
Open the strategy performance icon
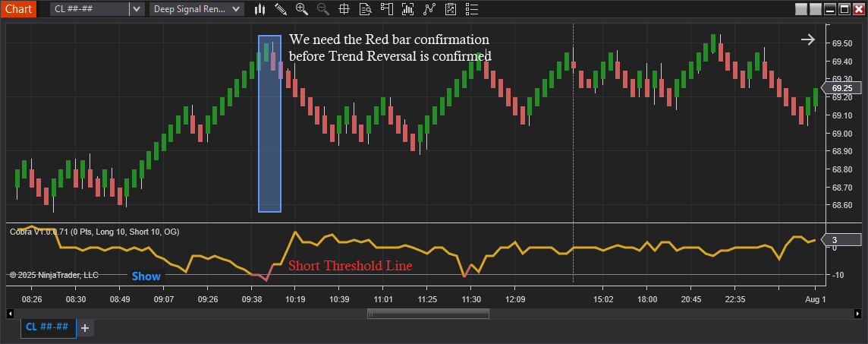(x=451, y=9)
